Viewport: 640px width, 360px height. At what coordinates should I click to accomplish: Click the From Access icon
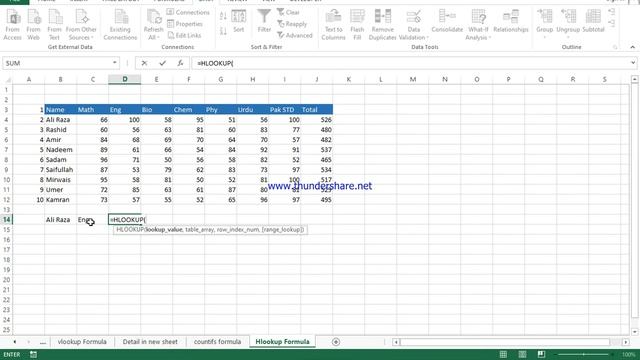tap(13, 25)
